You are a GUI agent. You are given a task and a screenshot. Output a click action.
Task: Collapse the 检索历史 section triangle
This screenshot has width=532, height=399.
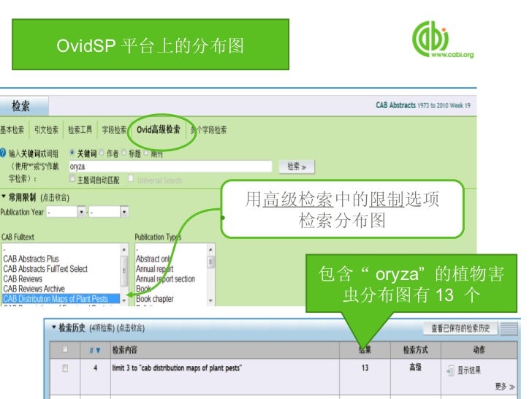(x=53, y=327)
